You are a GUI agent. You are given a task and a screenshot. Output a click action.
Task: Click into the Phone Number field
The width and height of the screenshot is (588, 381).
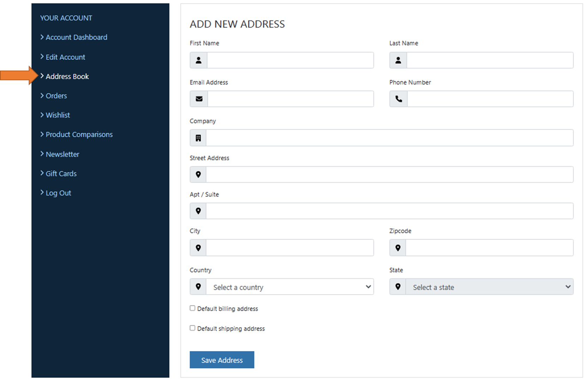490,99
